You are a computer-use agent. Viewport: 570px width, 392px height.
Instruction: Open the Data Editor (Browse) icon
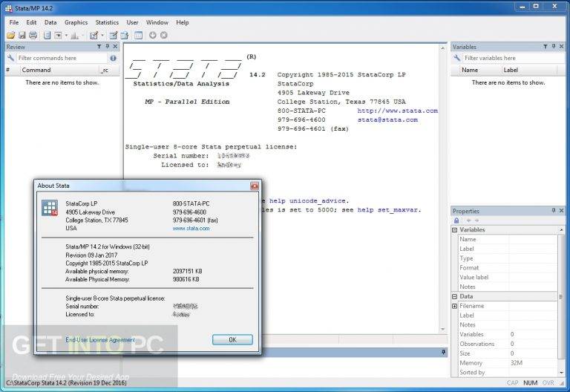[x=125, y=36]
